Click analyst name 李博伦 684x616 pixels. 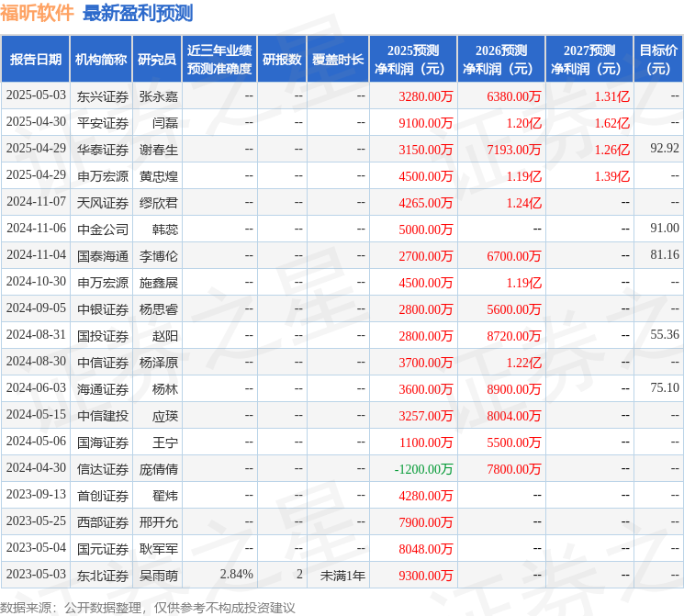point(159,256)
